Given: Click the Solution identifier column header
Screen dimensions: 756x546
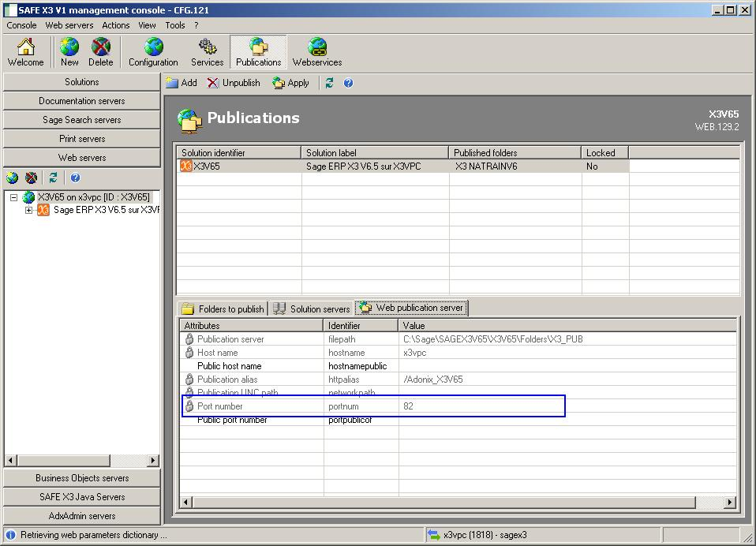Looking at the screenshot, I should pos(238,153).
